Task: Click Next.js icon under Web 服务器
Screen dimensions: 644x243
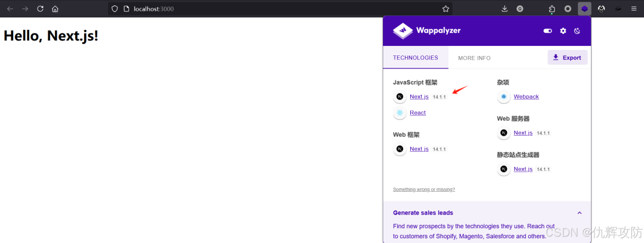Action: 503,133
